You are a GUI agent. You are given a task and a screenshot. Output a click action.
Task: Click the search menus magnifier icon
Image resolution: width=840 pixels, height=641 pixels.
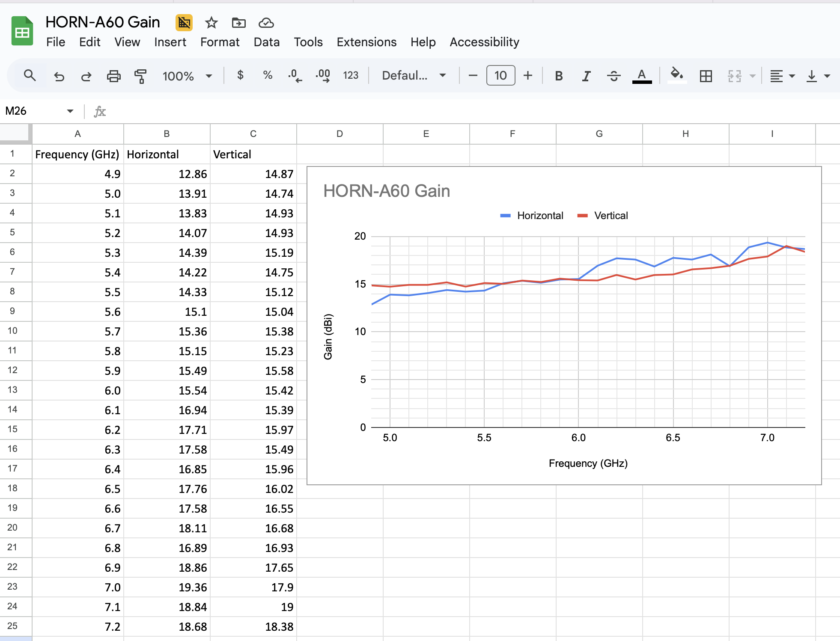(x=30, y=76)
